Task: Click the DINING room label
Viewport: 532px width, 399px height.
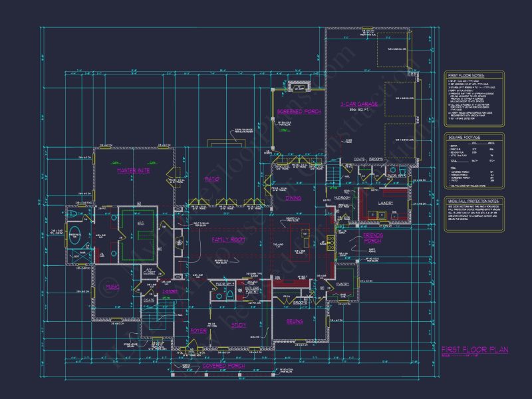Action: [293, 198]
